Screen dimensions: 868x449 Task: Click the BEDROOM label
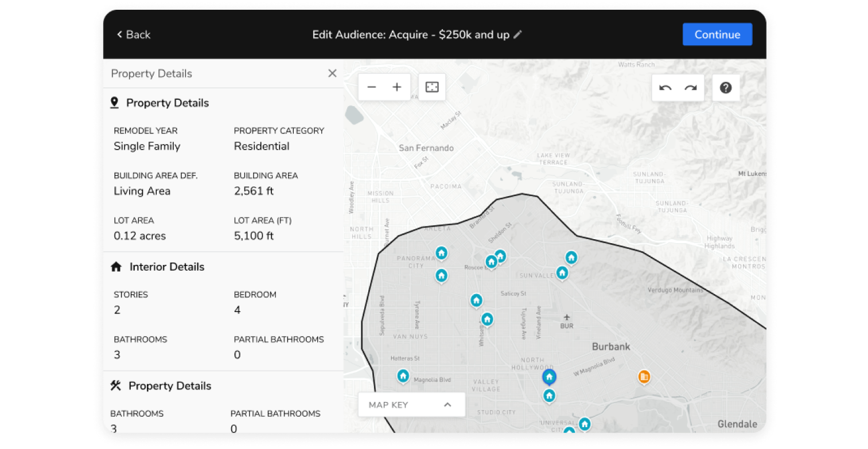pyautogui.click(x=255, y=295)
